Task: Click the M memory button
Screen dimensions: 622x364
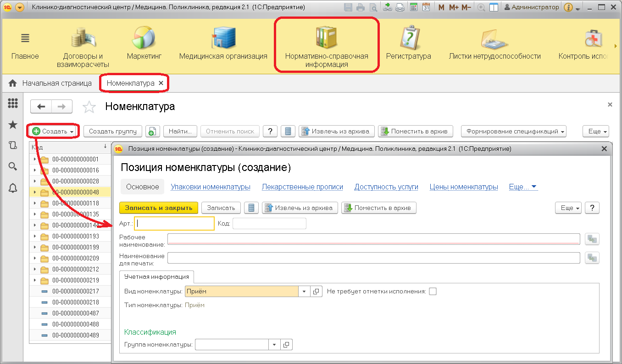Action: point(441,7)
